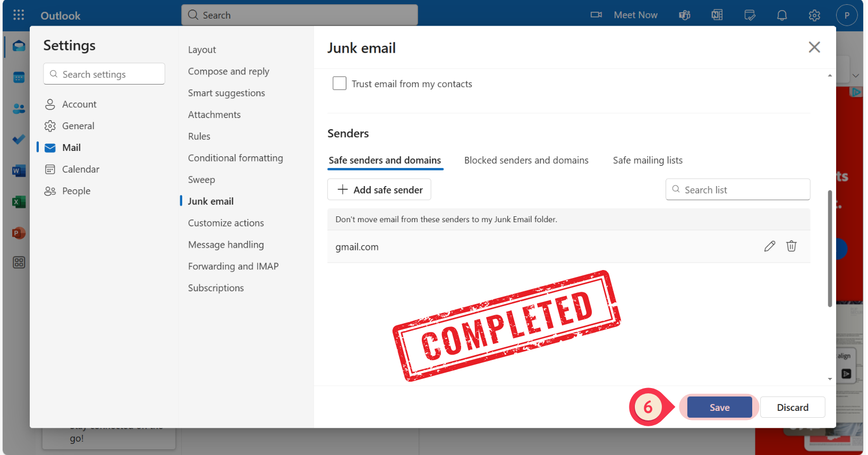Switch to Safe senders and domains tab

point(385,160)
